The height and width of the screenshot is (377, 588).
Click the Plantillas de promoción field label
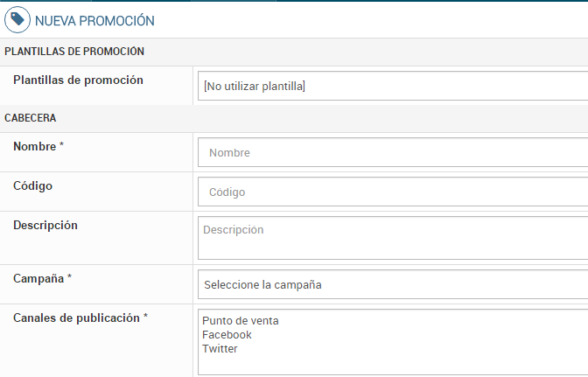point(78,80)
